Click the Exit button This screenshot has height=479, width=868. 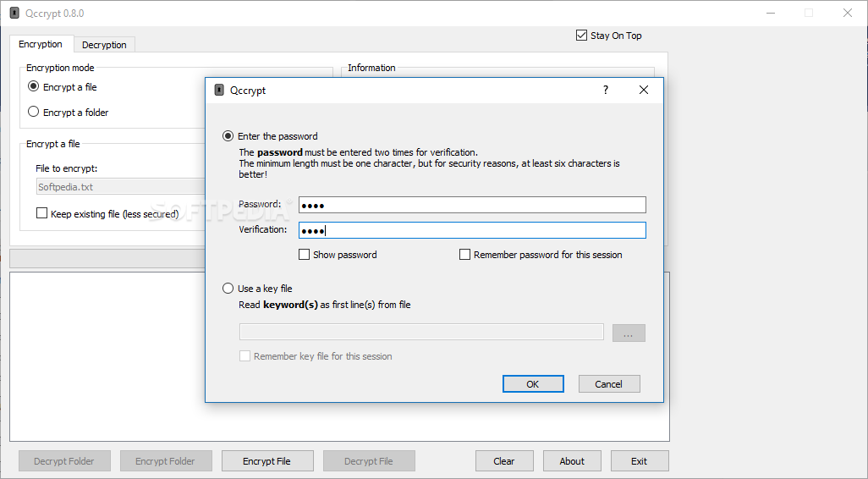[640, 460]
